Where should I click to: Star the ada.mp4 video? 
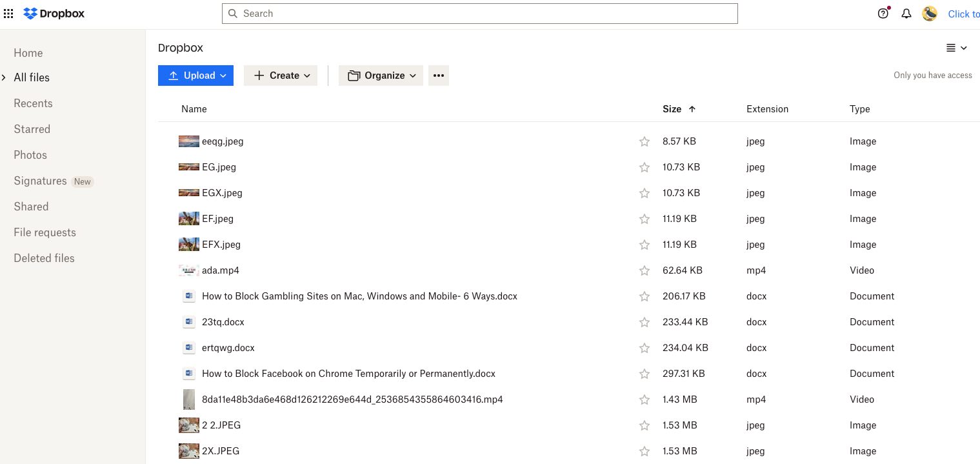click(x=644, y=270)
